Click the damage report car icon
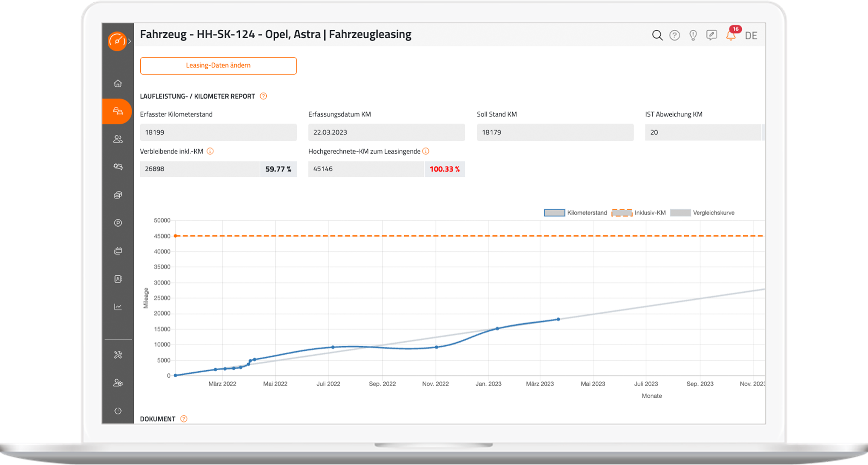The image size is (868, 465). [118, 167]
